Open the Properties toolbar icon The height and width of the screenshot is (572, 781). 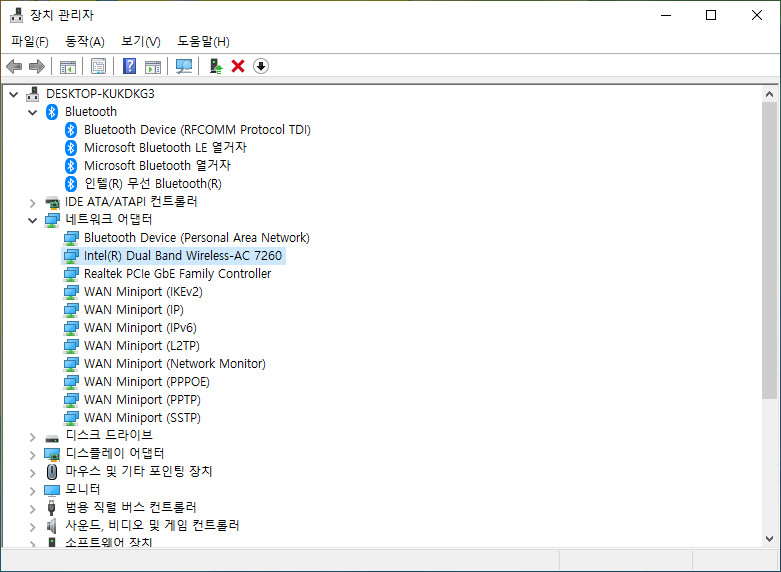[99, 66]
